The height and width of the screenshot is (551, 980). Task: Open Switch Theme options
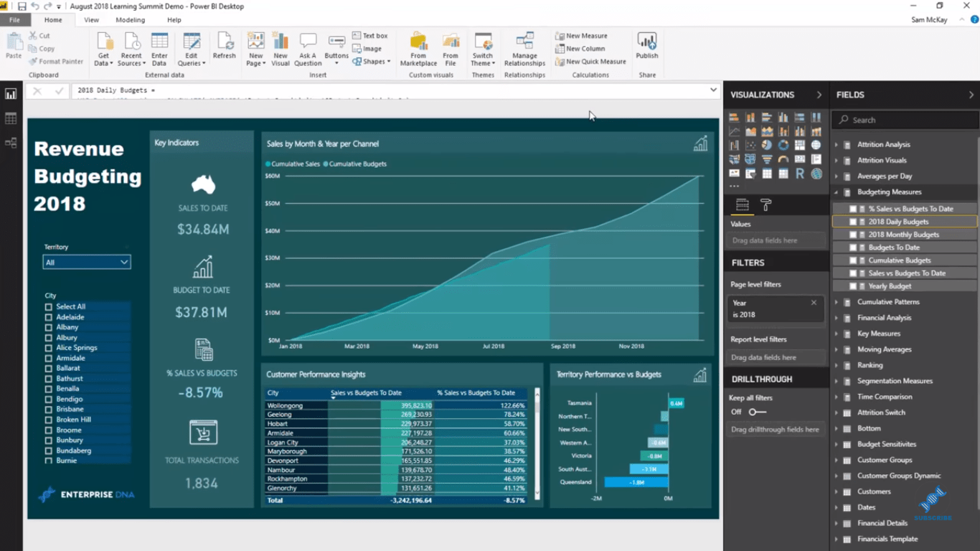(483, 50)
